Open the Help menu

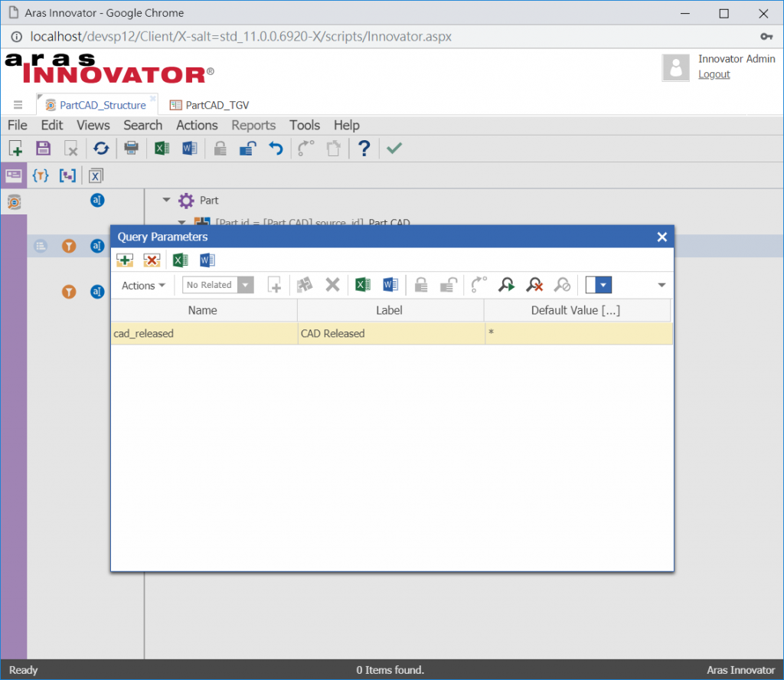347,125
